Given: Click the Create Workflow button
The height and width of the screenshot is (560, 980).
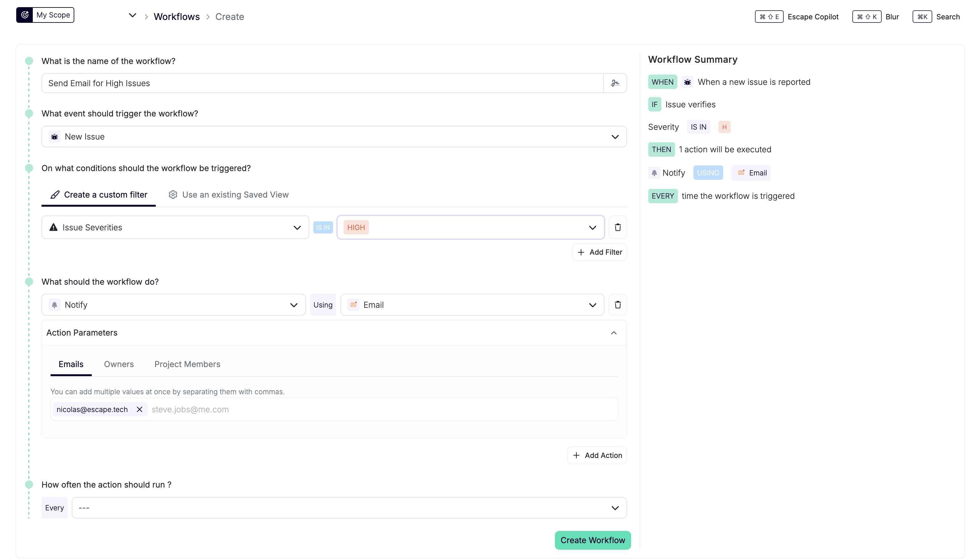Looking at the screenshot, I should tap(592, 540).
